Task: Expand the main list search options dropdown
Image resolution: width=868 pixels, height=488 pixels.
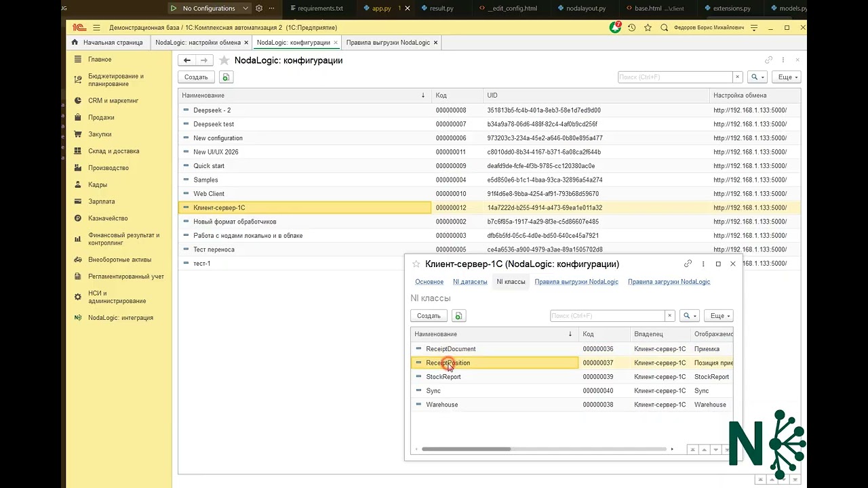Action: tap(758, 77)
